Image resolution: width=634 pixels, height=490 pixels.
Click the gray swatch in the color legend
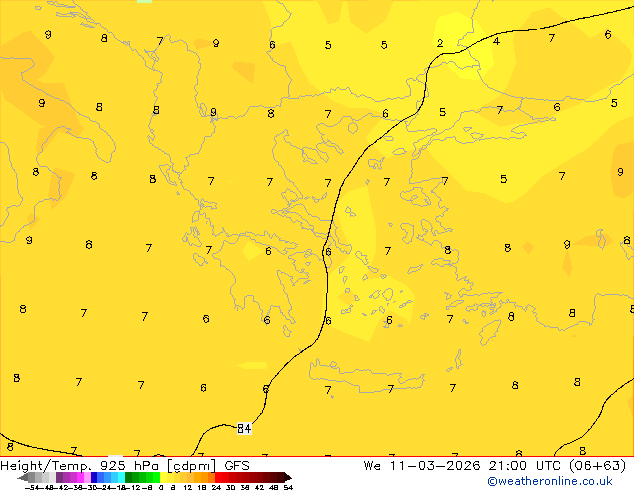coord(32,477)
